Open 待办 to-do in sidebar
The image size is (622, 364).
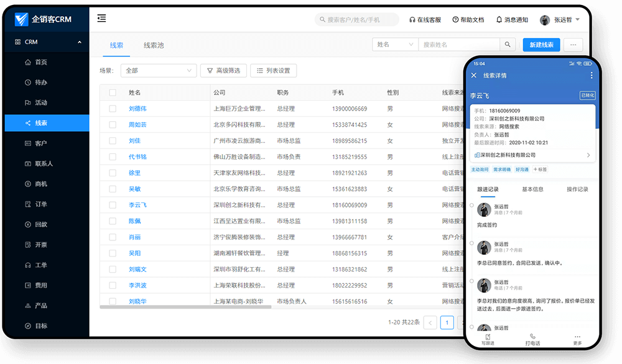coord(47,83)
